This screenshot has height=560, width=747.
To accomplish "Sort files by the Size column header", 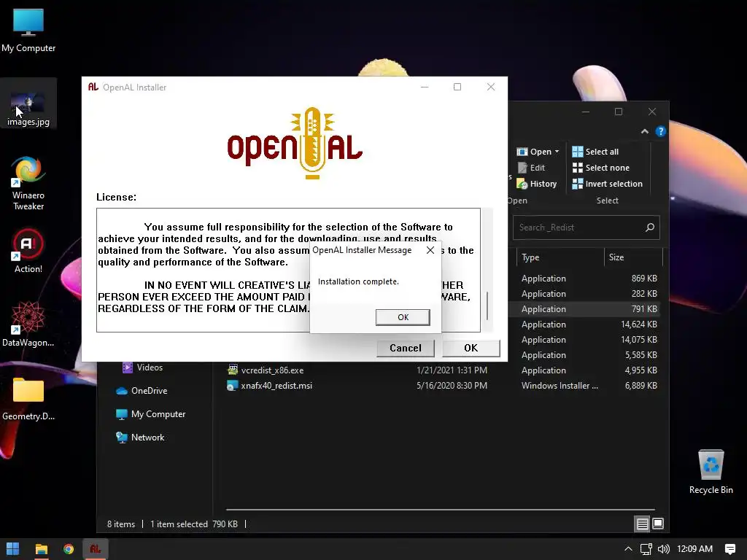I will (x=634, y=257).
